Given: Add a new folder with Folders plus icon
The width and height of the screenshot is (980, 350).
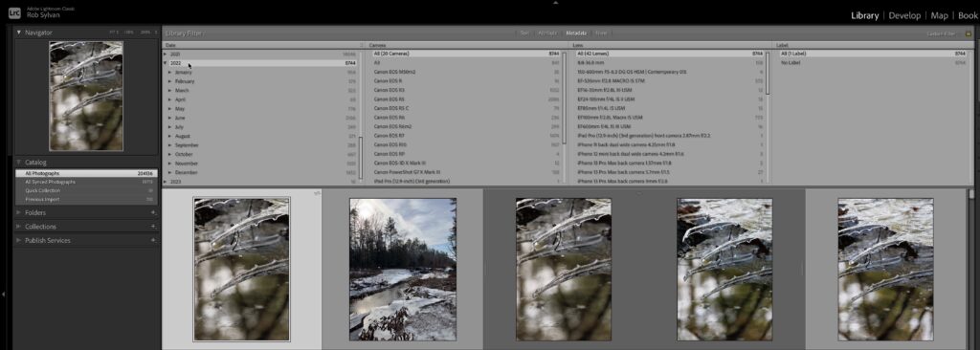Looking at the screenshot, I should 153,212.
